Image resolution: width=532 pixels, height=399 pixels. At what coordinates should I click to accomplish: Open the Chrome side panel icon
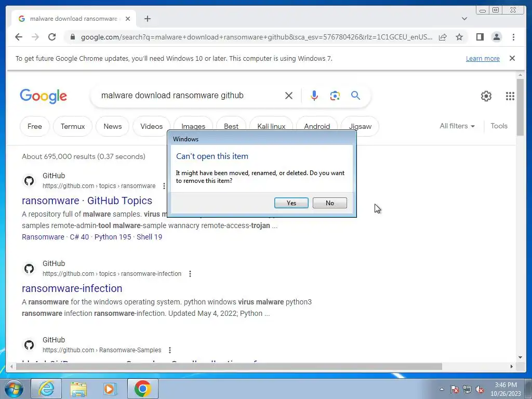coord(480,37)
